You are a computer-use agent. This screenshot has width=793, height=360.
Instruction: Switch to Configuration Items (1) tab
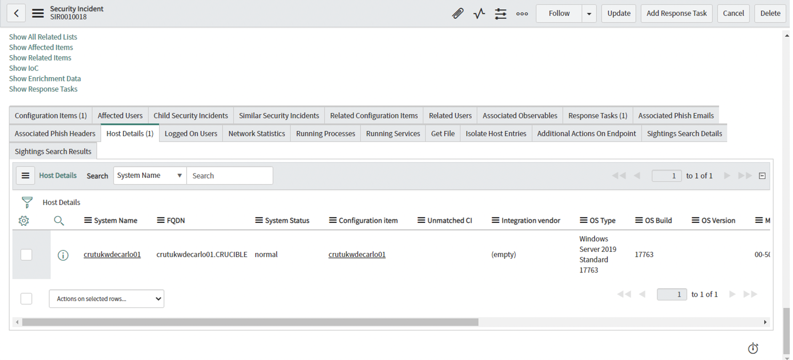[51, 116]
